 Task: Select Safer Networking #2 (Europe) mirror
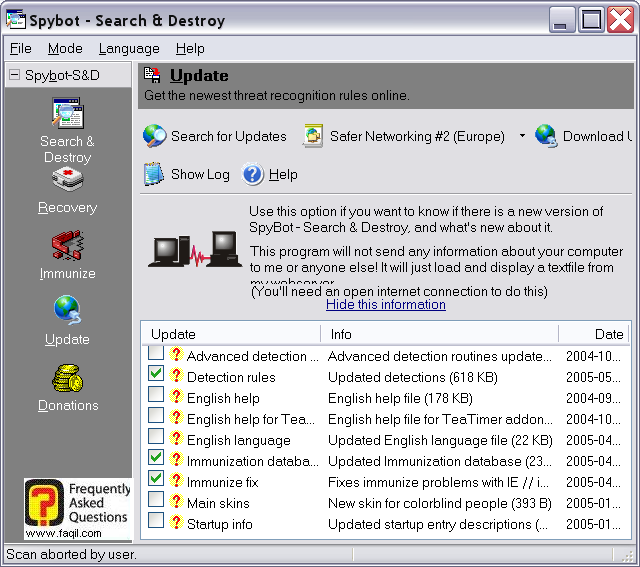pyautogui.click(x=417, y=136)
